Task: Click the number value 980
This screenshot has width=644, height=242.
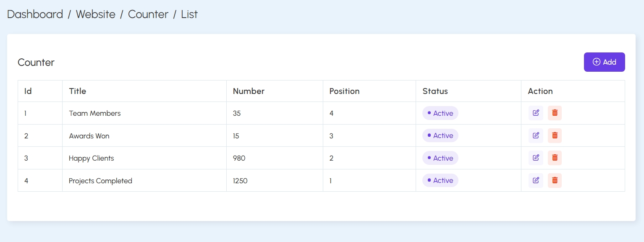Action: pyautogui.click(x=239, y=158)
